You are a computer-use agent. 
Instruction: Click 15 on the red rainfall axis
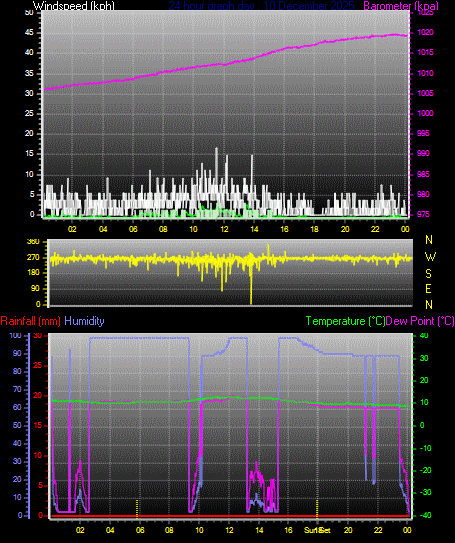coord(37,426)
